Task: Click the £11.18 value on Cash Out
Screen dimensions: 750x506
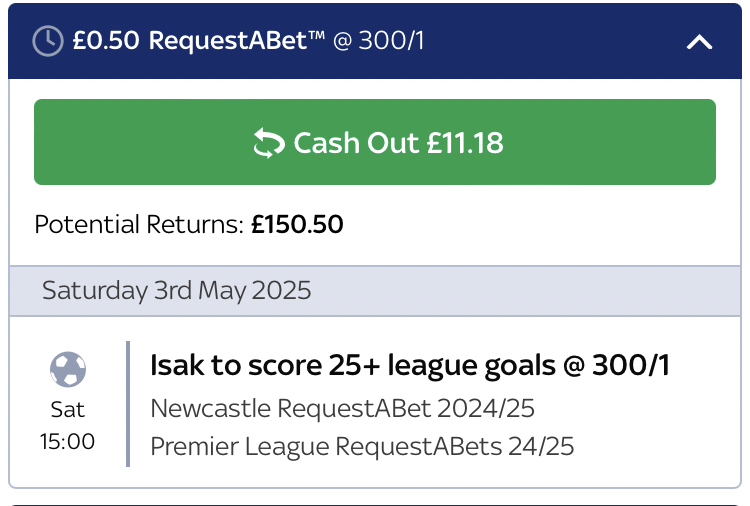Action: click(465, 143)
